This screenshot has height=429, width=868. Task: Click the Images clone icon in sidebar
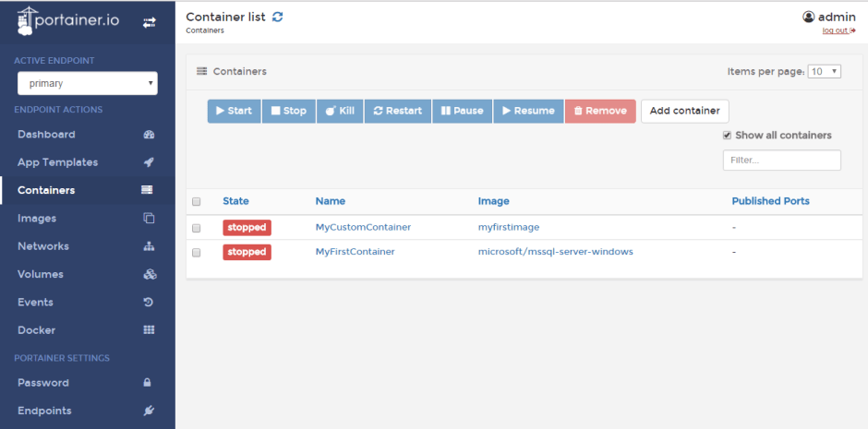click(149, 219)
